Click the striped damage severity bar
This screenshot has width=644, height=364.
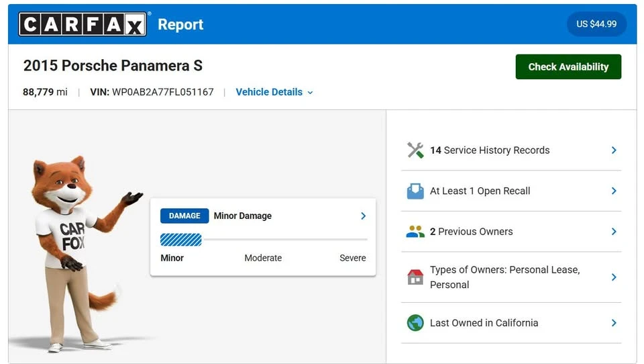pyautogui.click(x=180, y=239)
